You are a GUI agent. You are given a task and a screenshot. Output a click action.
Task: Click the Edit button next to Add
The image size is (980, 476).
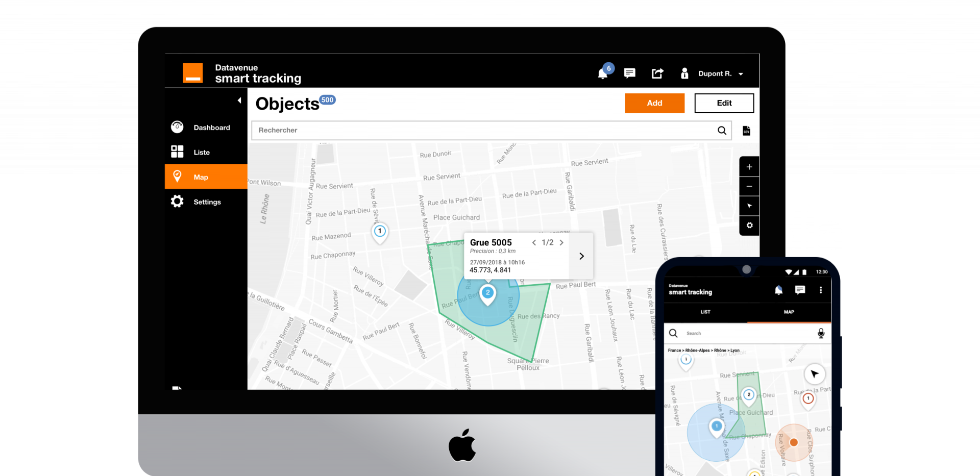723,103
